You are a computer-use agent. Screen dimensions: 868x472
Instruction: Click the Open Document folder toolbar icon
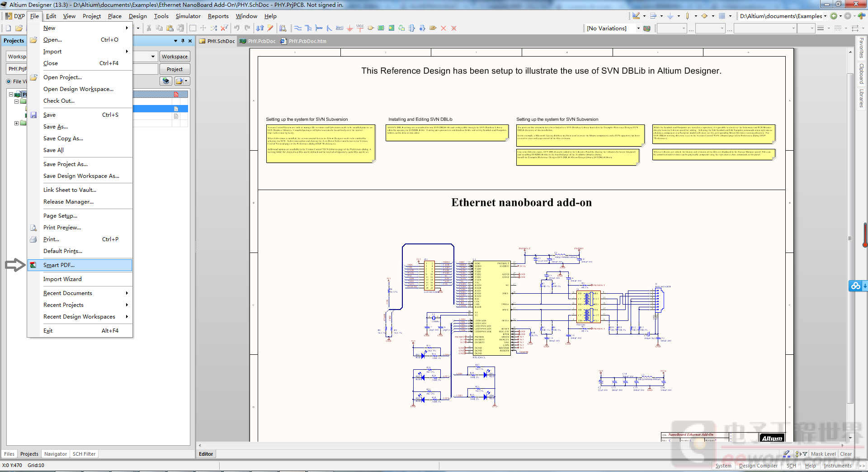point(19,28)
